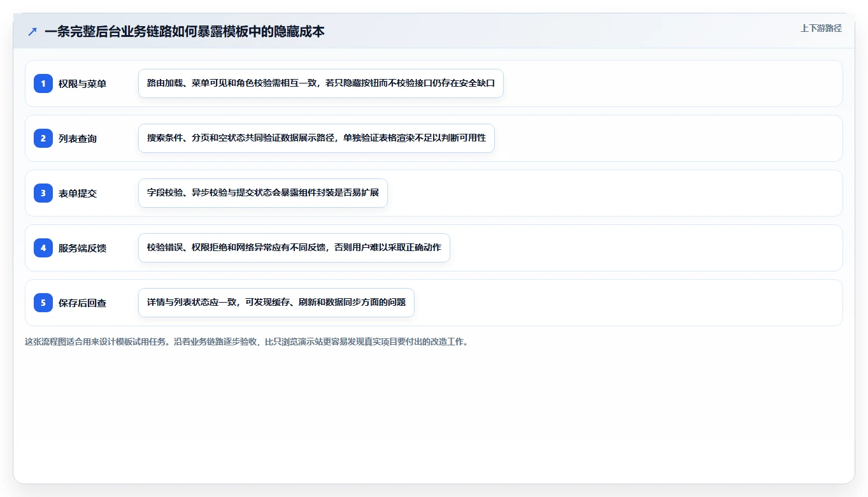Viewport: 868px width, 497px height.
Task: Select the 权限与菜单 step label
Action: point(82,83)
